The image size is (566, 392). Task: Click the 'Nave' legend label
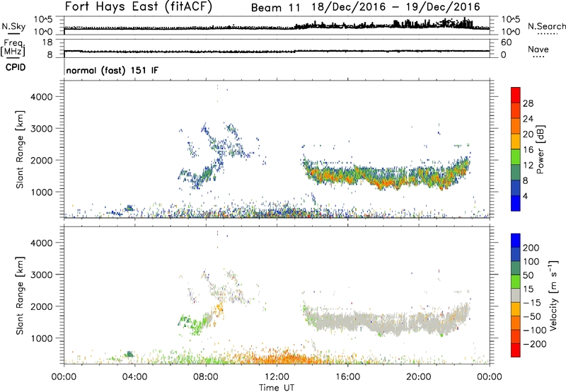[538, 50]
